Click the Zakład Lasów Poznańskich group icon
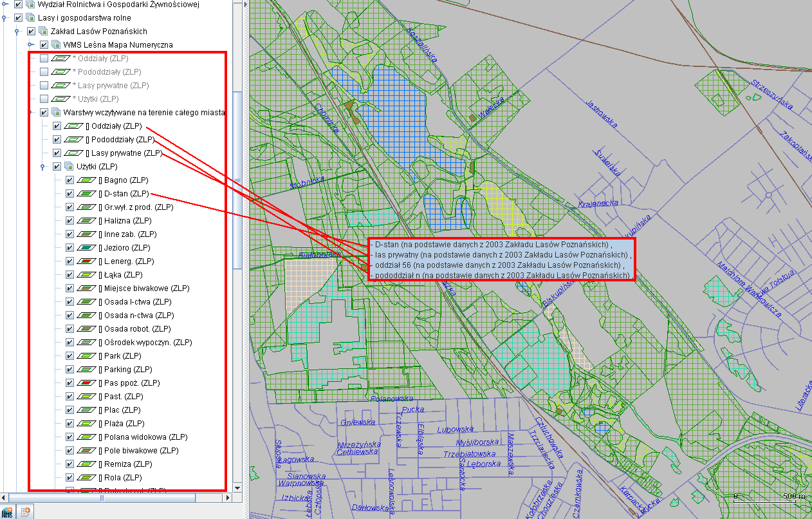 (43, 32)
